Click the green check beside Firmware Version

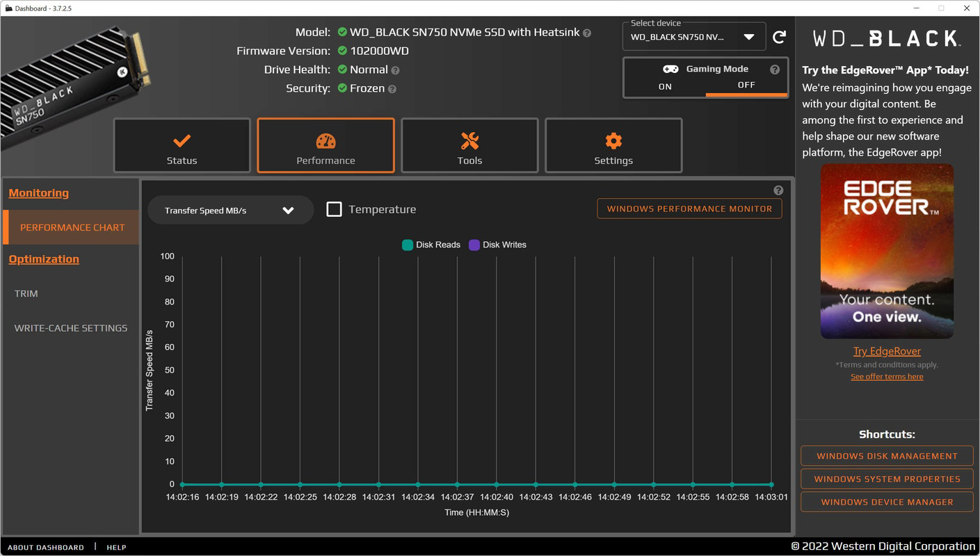(342, 51)
